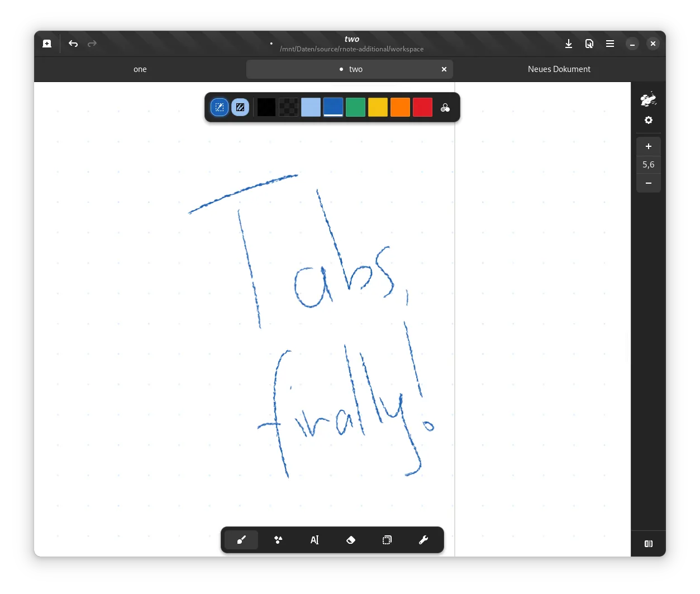Select the Shaper tool

(278, 540)
